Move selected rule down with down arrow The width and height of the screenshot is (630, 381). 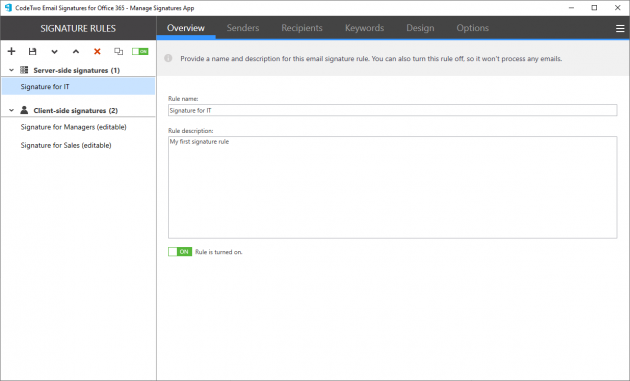[54, 51]
